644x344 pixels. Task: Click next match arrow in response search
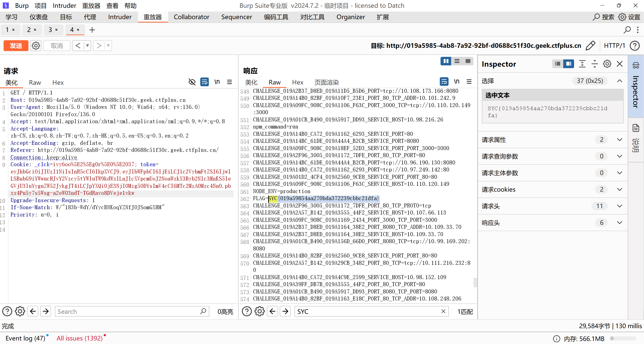click(x=285, y=312)
